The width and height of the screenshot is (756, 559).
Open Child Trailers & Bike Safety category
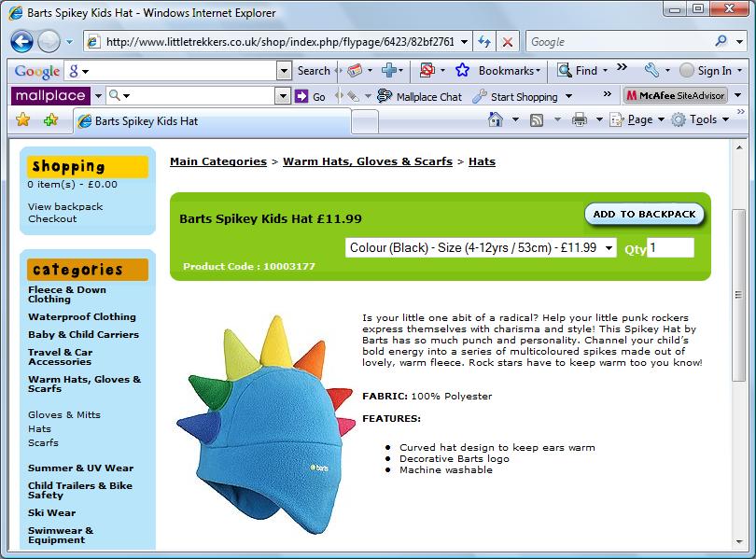(x=80, y=490)
